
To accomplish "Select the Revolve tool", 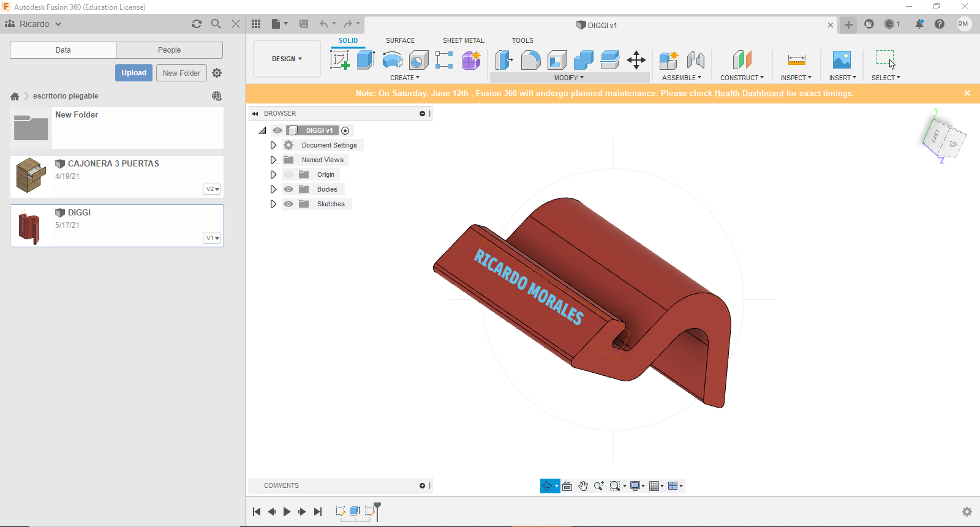I will [x=393, y=60].
